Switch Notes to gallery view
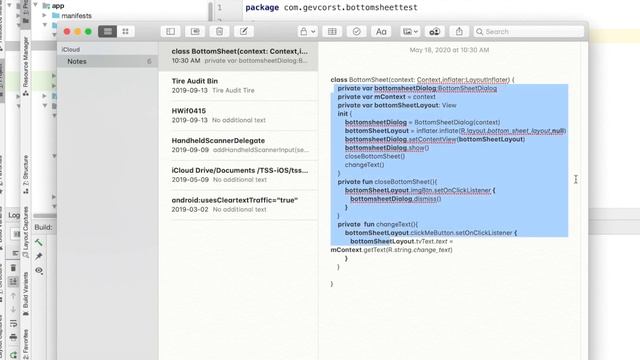The width and height of the screenshot is (640, 360). pyautogui.click(x=126, y=31)
